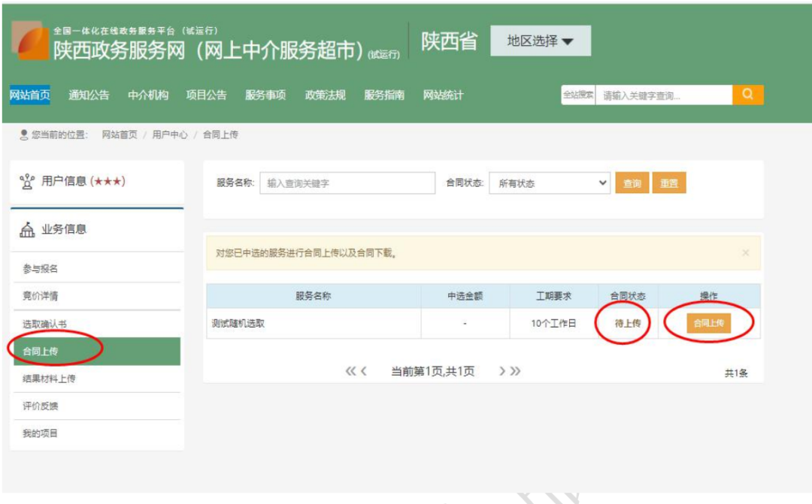Click the orange 查询 button

pos(632,183)
